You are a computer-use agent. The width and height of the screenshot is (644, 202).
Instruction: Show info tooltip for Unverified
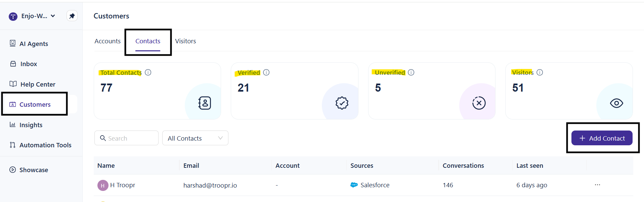point(411,72)
